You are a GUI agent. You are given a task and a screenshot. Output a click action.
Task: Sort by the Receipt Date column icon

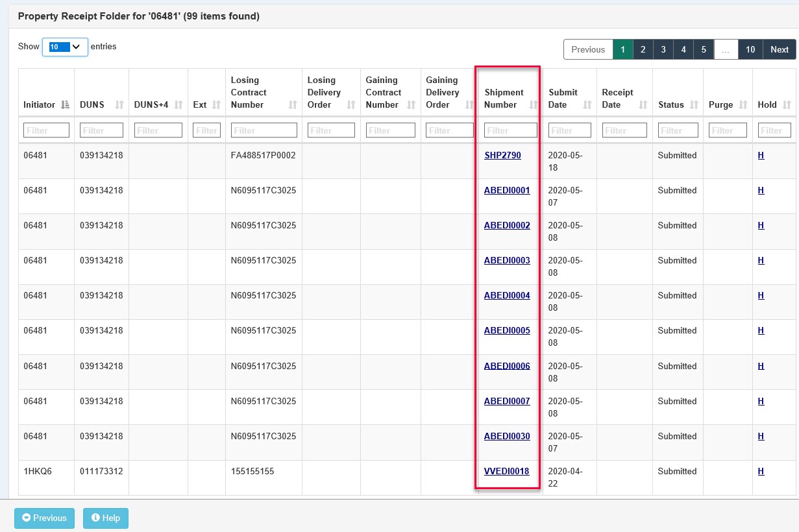click(643, 105)
